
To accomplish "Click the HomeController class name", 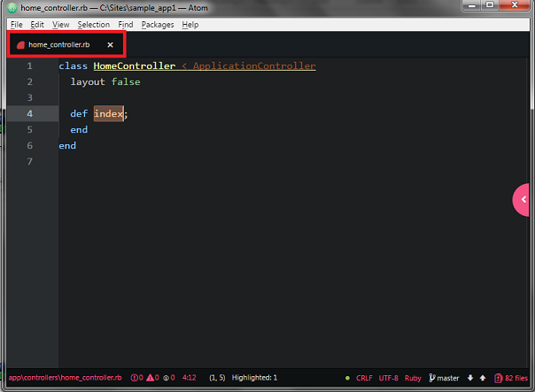I will [x=135, y=65].
